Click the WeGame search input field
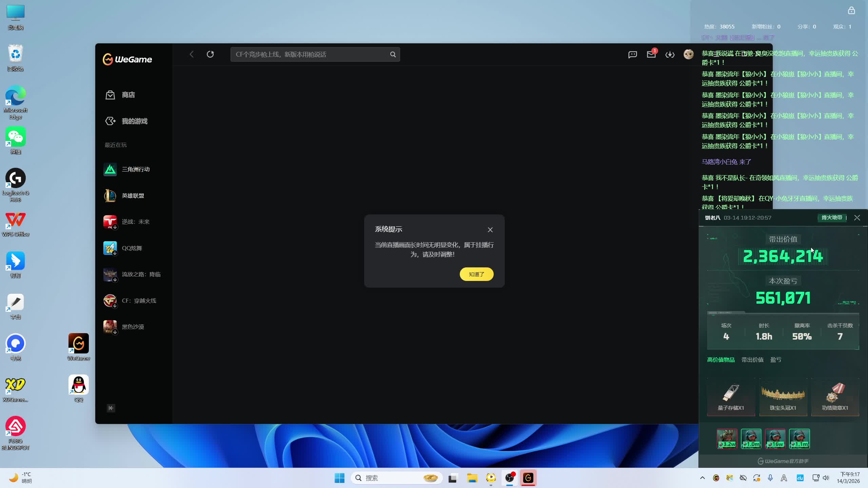868x488 pixels. pyautogui.click(x=310, y=55)
